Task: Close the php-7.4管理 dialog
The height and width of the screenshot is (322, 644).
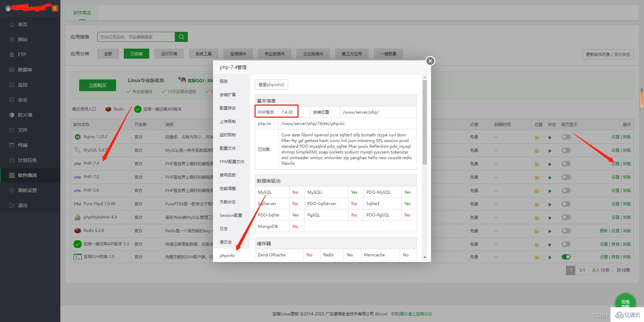Action: (x=430, y=61)
